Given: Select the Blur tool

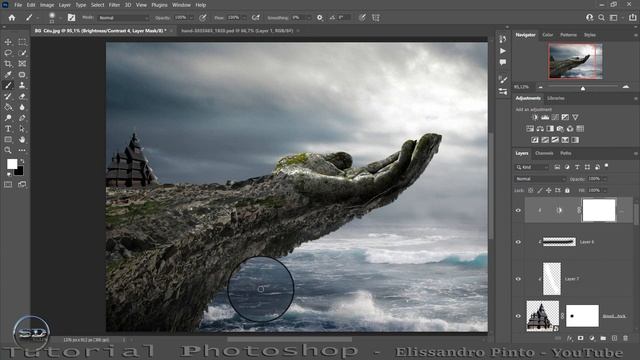Looking at the screenshot, I should click(22, 107).
